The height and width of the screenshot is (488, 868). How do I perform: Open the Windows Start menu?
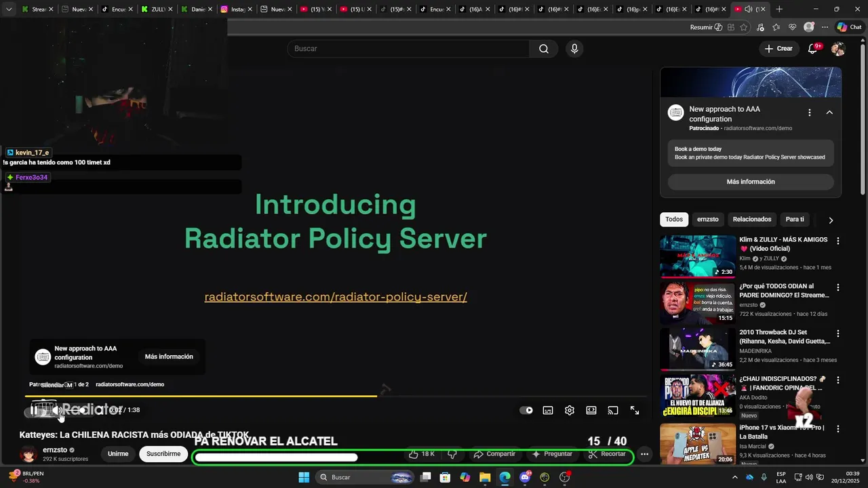tap(304, 477)
